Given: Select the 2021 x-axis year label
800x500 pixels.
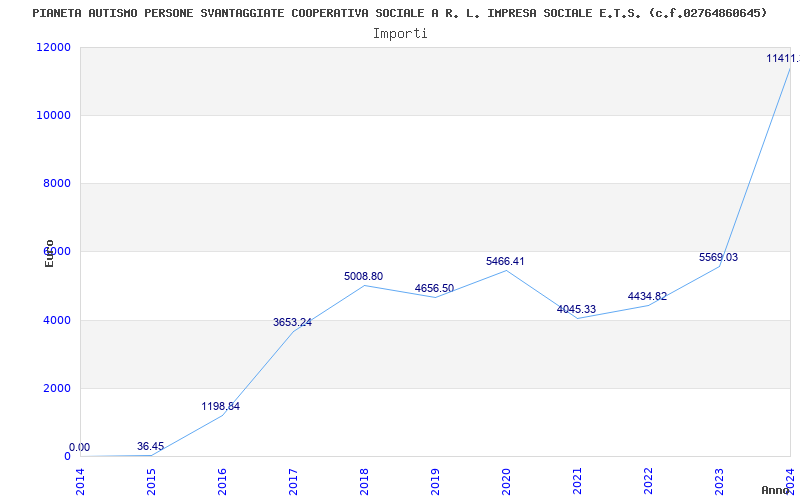Looking at the screenshot, I should click(x=577, y=482).
